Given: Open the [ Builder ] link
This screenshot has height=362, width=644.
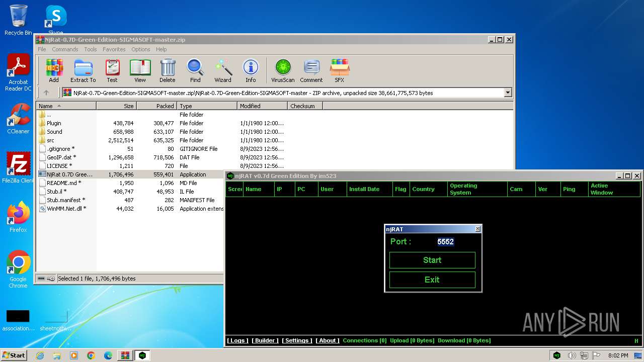Looking at the screenshot, I should (x=265, y=340).
